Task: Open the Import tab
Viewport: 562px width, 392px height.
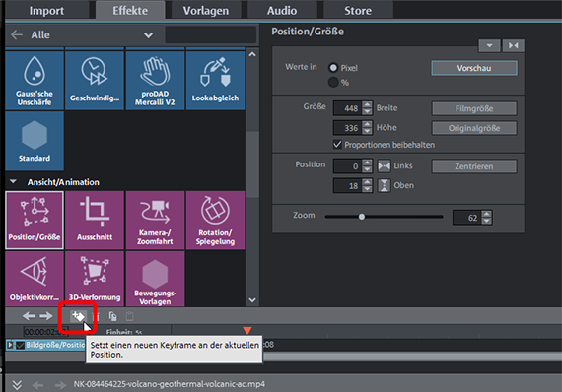Action: tap(46, 10)
